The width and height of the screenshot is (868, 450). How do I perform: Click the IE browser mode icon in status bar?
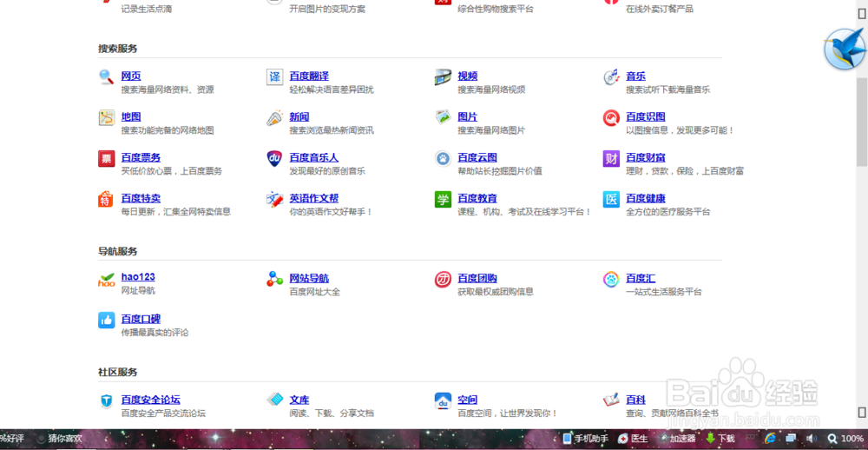(x=769, y=439)
